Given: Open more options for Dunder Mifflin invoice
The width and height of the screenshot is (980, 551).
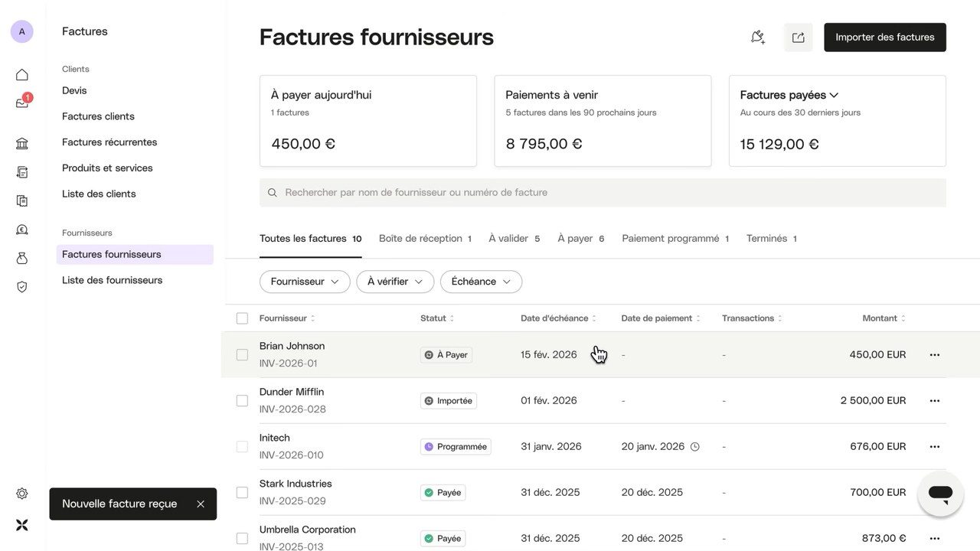Looking at the screenshot, I should click(x=935, y=401).
